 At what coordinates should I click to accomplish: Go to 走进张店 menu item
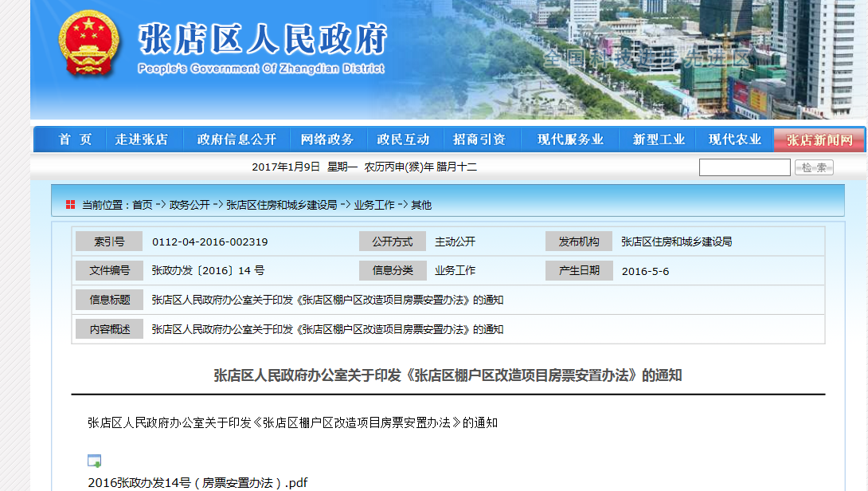[141, 139]
